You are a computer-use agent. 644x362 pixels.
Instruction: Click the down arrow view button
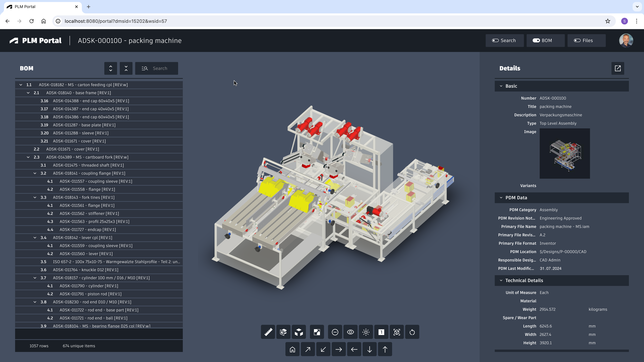tap(369, 349)
